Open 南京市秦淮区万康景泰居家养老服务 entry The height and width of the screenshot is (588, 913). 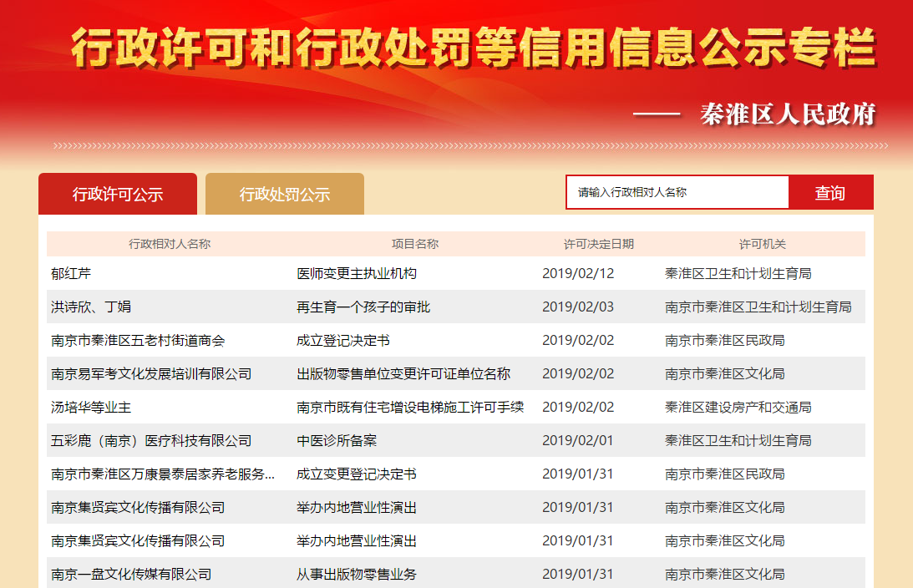[163, 474]
